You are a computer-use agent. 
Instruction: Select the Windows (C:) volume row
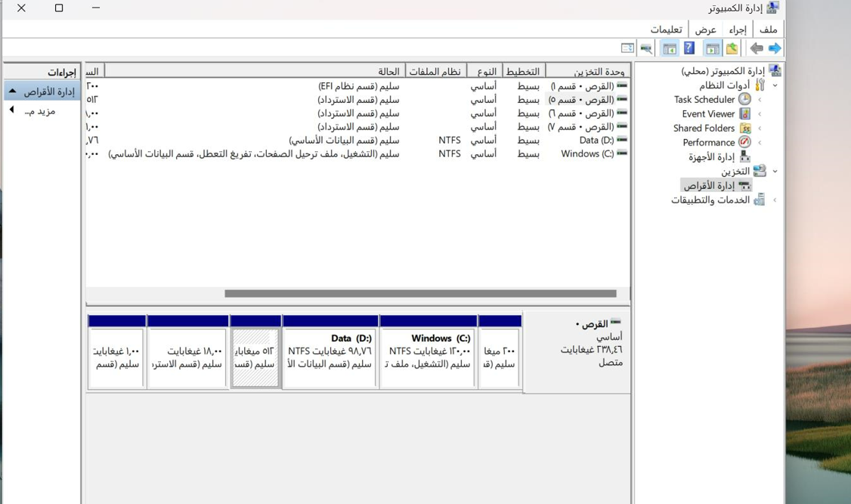pos(357,154)
